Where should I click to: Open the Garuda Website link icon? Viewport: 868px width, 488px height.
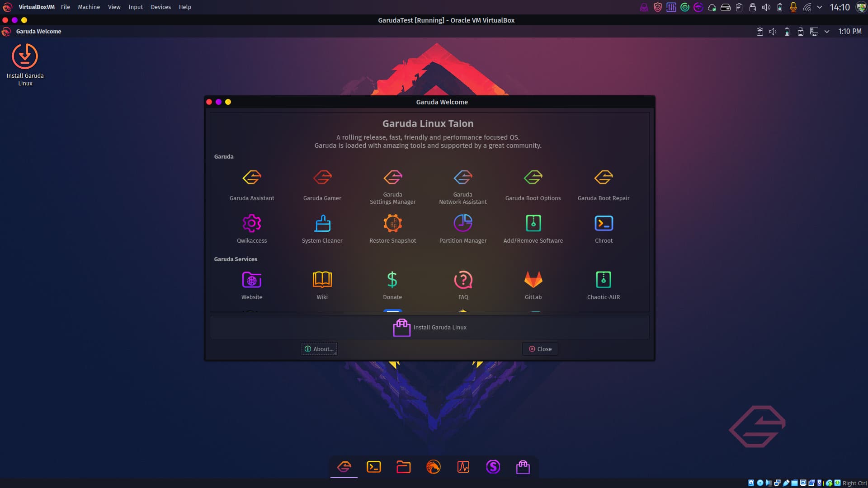pos(252,280)
